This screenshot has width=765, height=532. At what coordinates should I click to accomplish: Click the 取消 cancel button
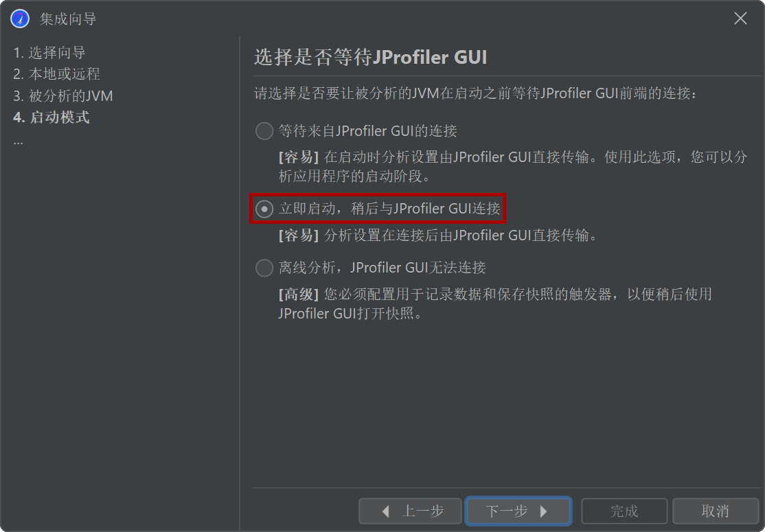[716, 511]
